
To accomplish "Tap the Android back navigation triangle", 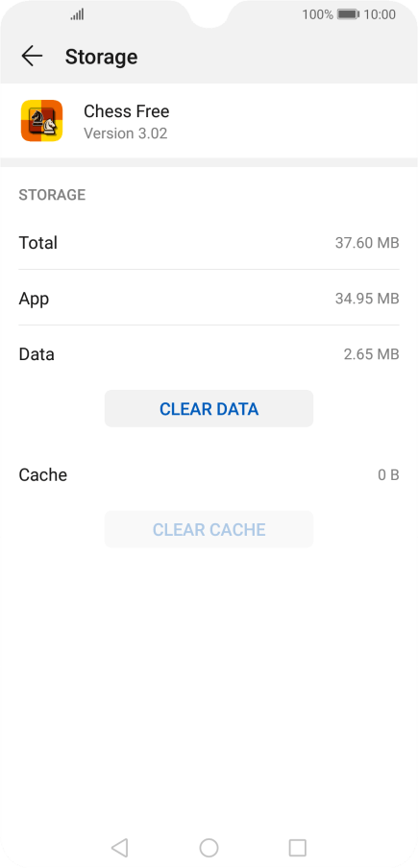I will click(119, 847).
